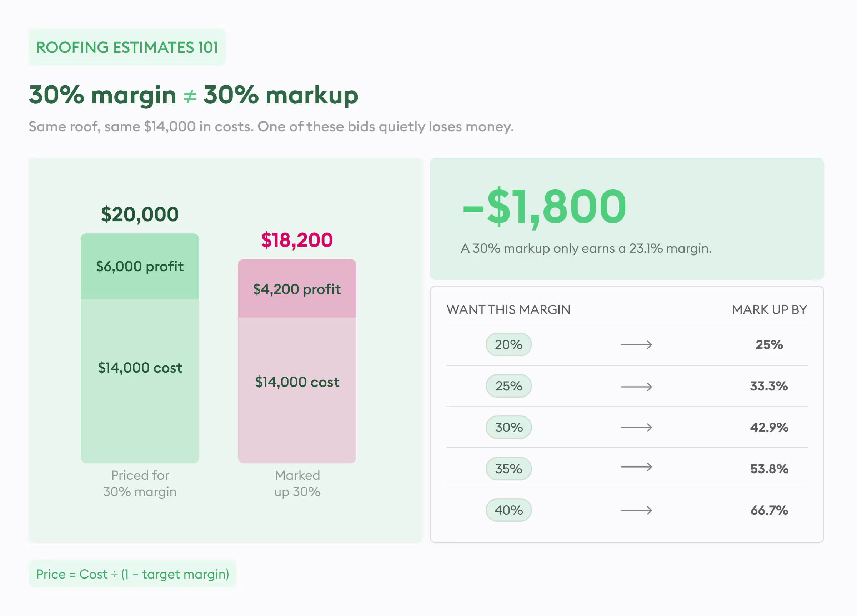Select the 40% margin pill
Screen dimensions: 857x616
pos(508,510)
